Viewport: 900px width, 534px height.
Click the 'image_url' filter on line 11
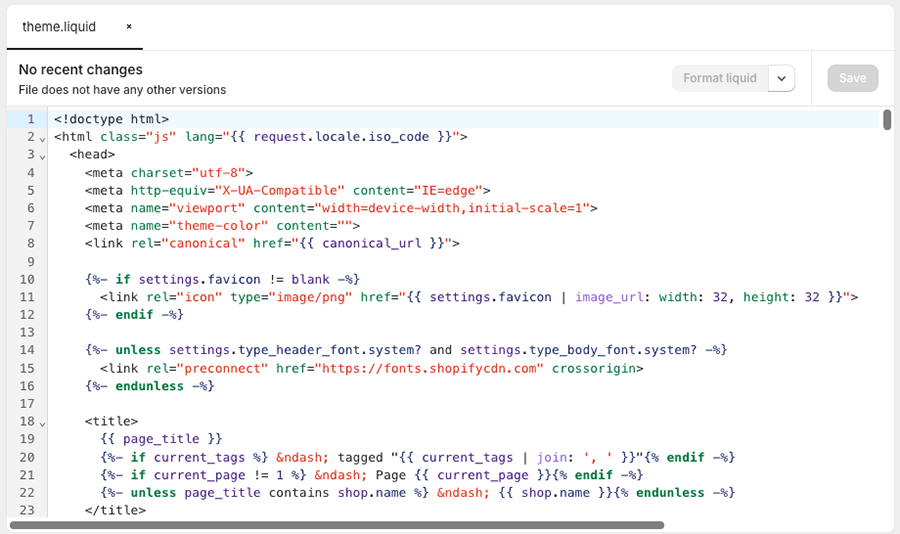(x=609, y=297)
